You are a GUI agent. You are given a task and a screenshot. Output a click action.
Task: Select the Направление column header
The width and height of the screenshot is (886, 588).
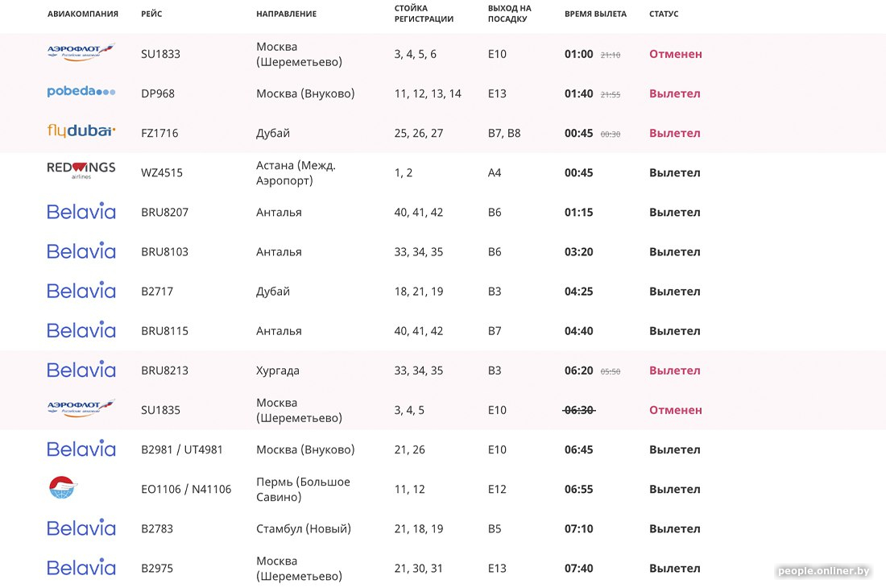pyautogui.click(x=286, y=14)
